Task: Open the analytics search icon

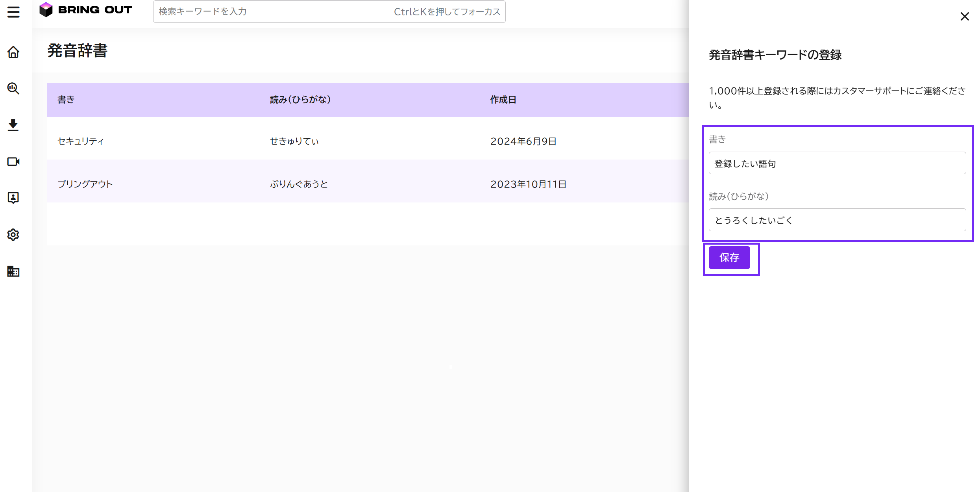Action: tap(13, 88)
